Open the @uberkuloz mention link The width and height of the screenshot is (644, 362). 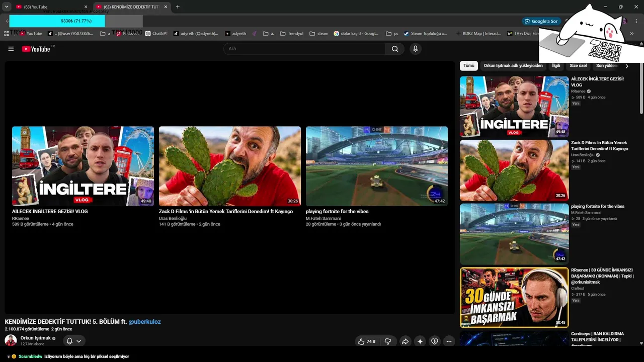144,322
